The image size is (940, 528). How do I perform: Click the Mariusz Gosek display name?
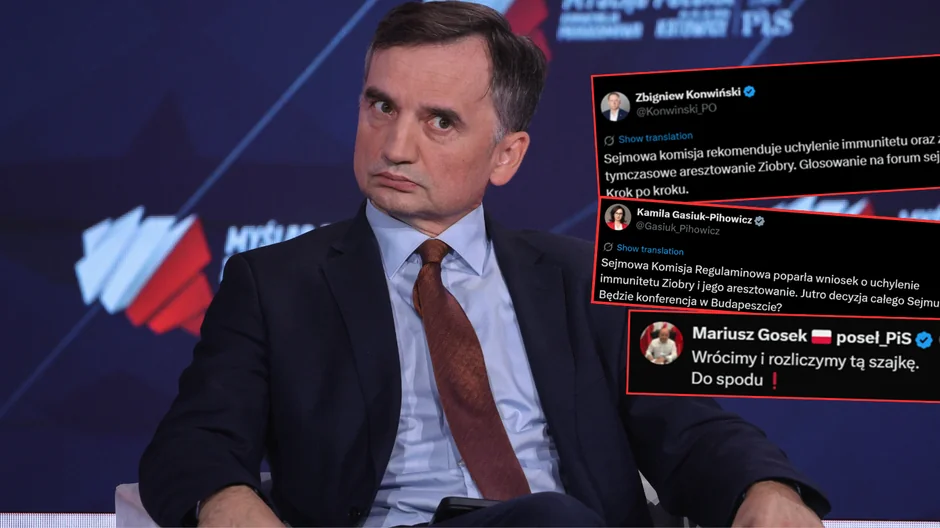749,334
